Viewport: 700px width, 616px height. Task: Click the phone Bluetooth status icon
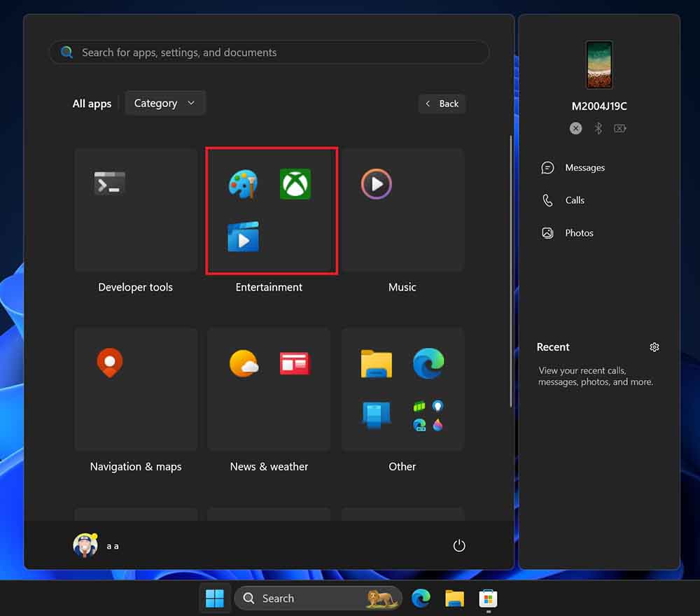[598, 129]
